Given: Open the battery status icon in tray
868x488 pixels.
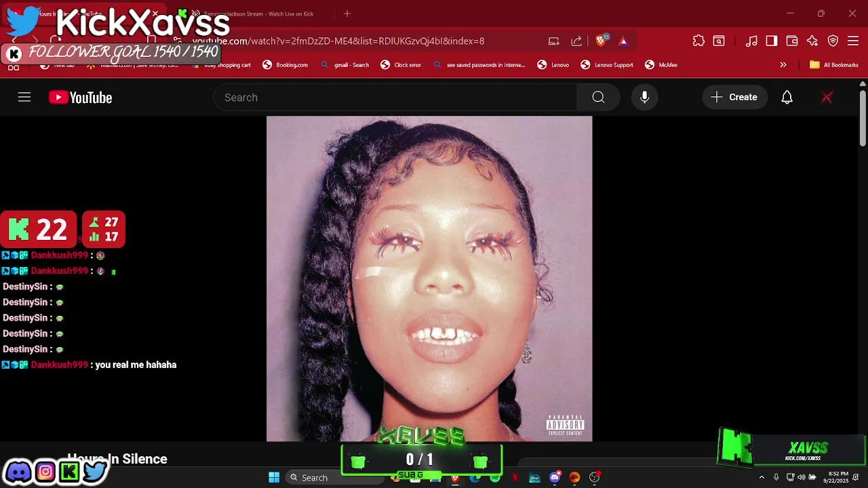Looking at the screenshot, I should click(x=812, y=477).
